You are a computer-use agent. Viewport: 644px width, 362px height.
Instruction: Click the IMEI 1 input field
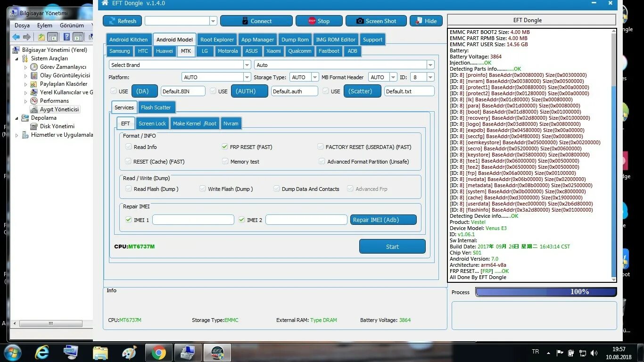click(193, 220)
